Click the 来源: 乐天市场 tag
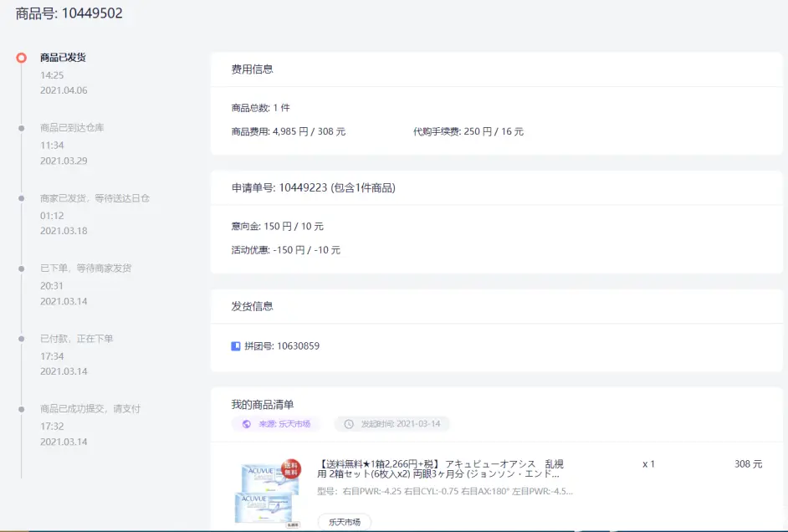The image size is (788, 532). (x=276, y=424)
